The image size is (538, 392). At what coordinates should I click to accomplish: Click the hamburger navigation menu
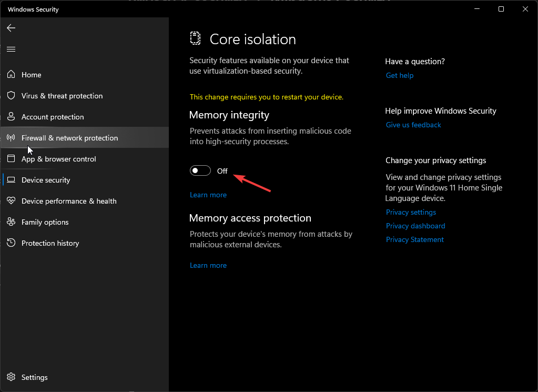click(x=11, y=49)
